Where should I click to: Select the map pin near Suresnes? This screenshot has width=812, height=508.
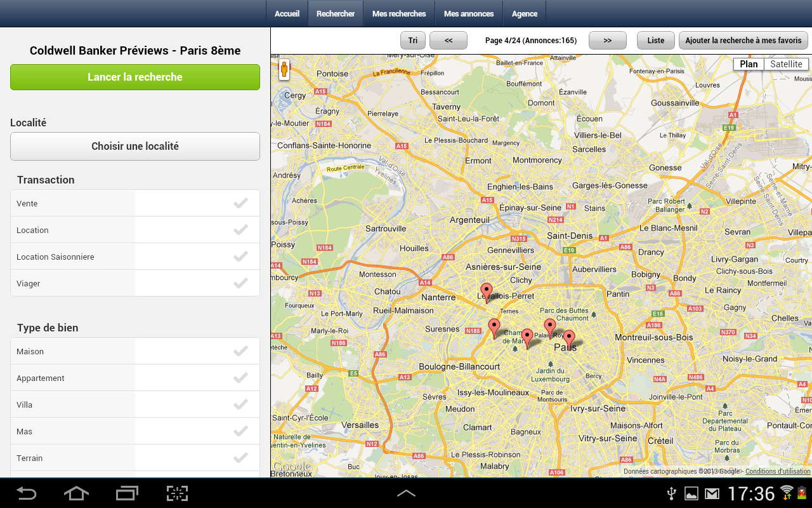tap(494, 328)
